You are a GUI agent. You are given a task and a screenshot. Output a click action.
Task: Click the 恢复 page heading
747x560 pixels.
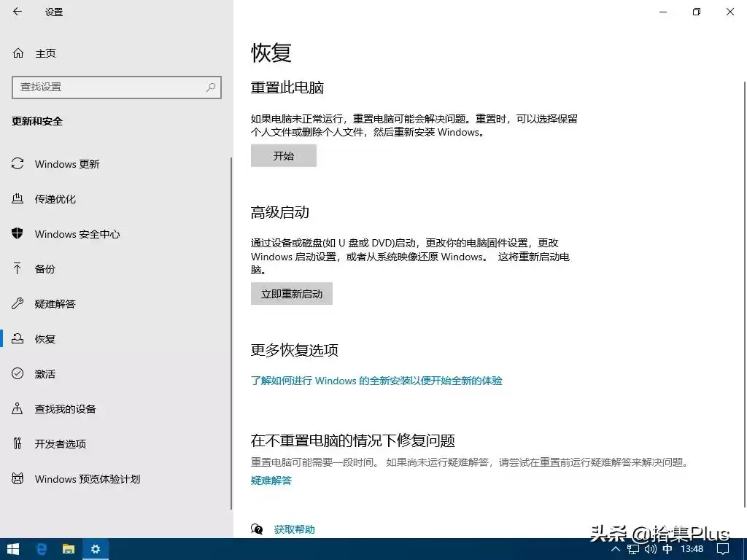[x=271, y=52]
